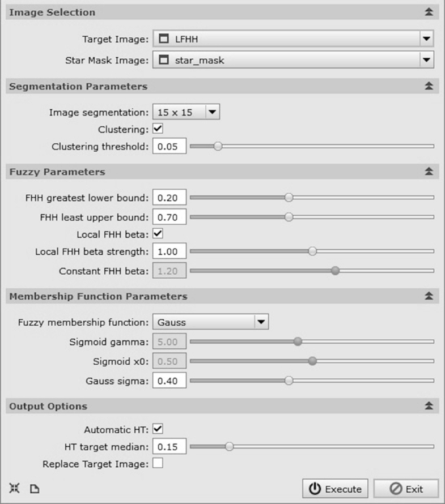Uncheck Local FHH beta option
445x504 pixels.
158,234
